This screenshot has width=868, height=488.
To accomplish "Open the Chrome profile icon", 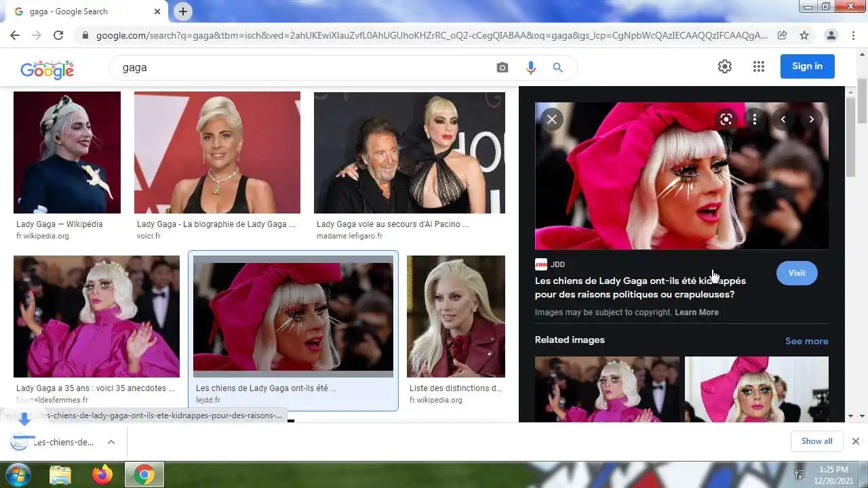I will click(831, 35).
